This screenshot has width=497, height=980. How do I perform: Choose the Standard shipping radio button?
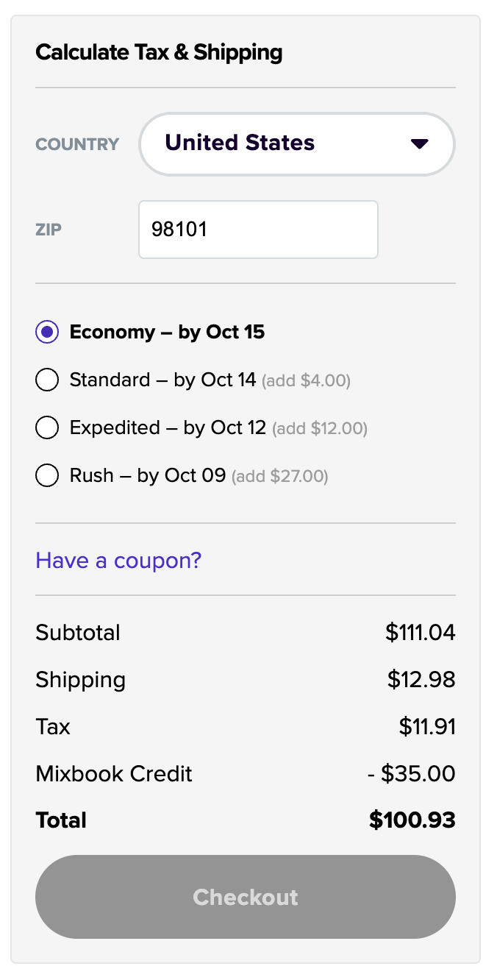[47, 380]
